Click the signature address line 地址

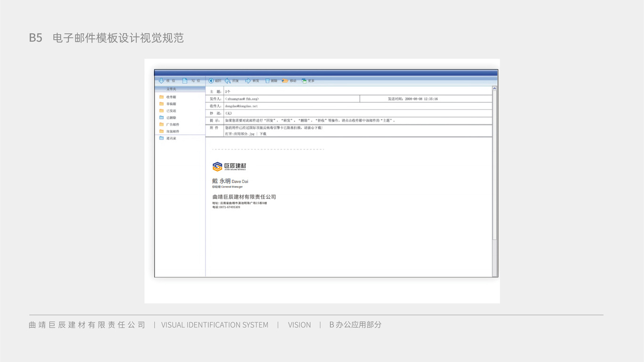239,203
